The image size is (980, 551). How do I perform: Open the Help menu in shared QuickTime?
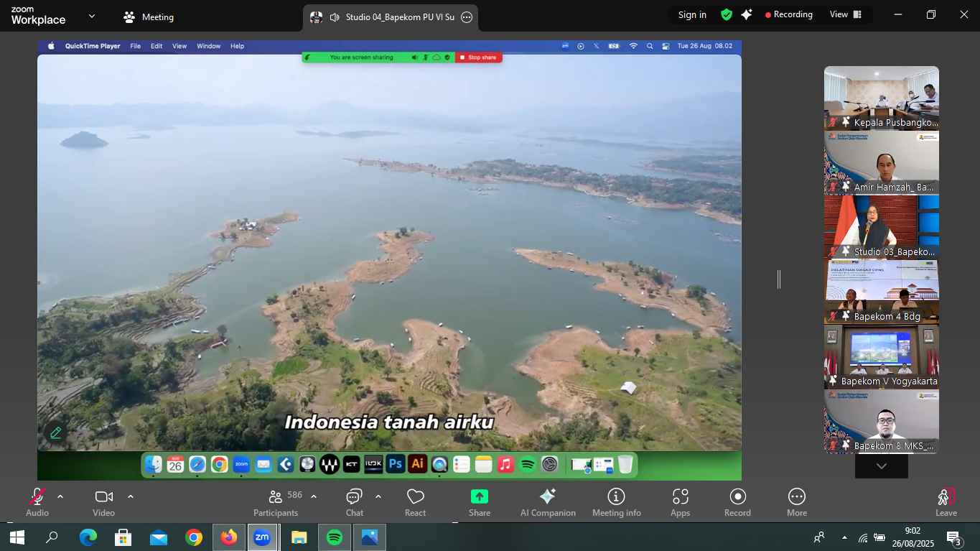237,46
